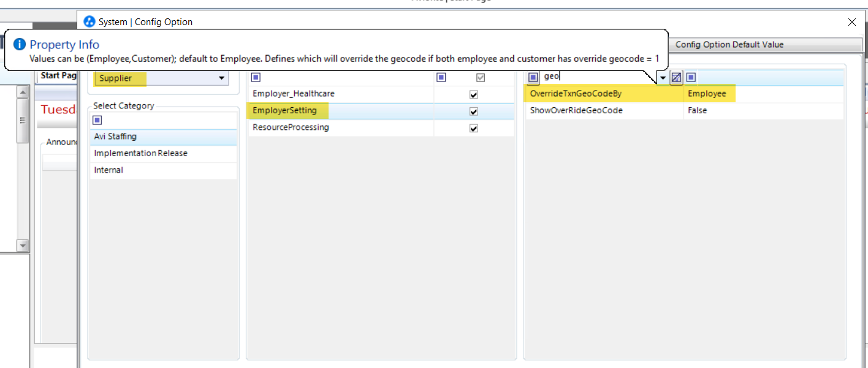Toggle the EmployerSetting checkbox
This screenshot has width=868, height=368.
tap(473, 111)
